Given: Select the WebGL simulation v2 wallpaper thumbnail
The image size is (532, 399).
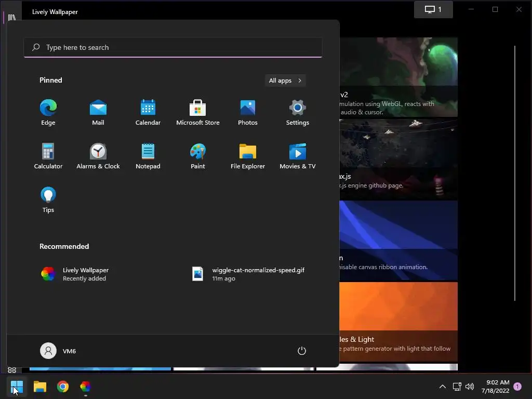Looking at the screenshot, I should [398, 77].
